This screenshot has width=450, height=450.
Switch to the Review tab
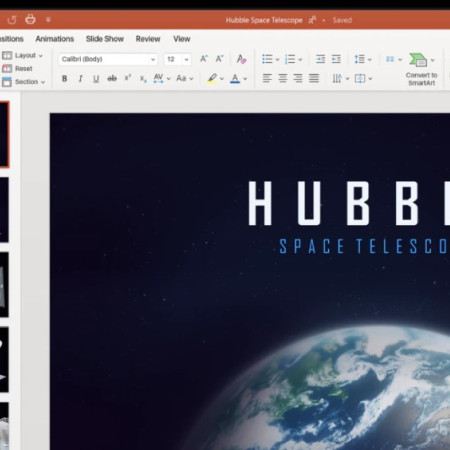point(148,39)
